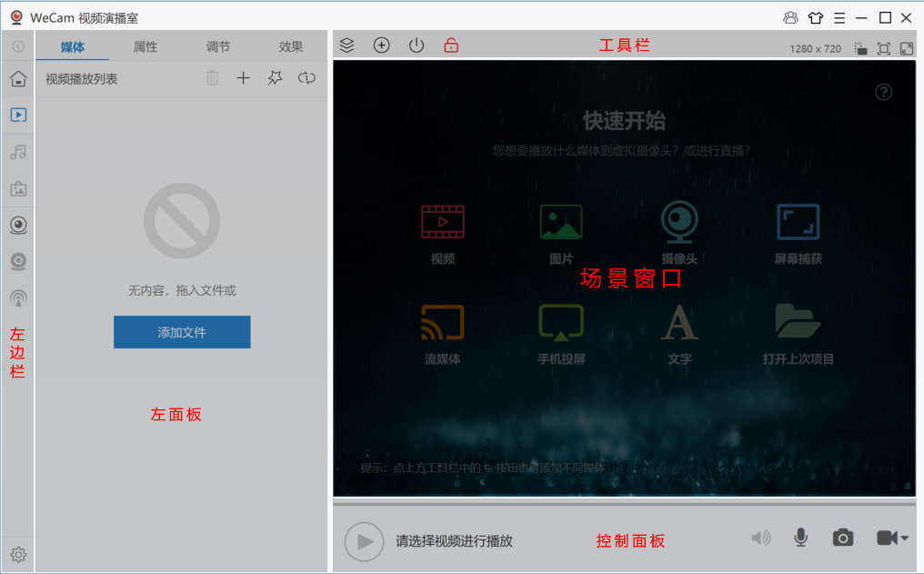Open the hamburger main menu in title bar
This screenshot has width=924, height=574.
(839, 17)
